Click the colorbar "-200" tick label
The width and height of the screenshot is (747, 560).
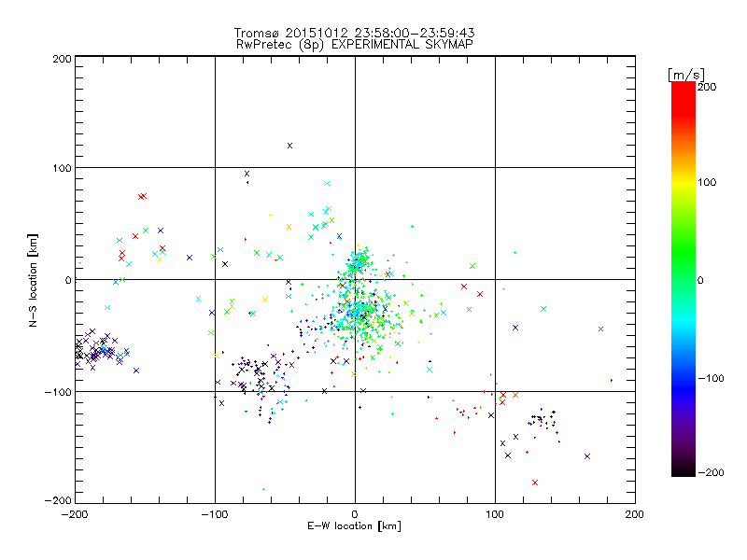[711, 472]
